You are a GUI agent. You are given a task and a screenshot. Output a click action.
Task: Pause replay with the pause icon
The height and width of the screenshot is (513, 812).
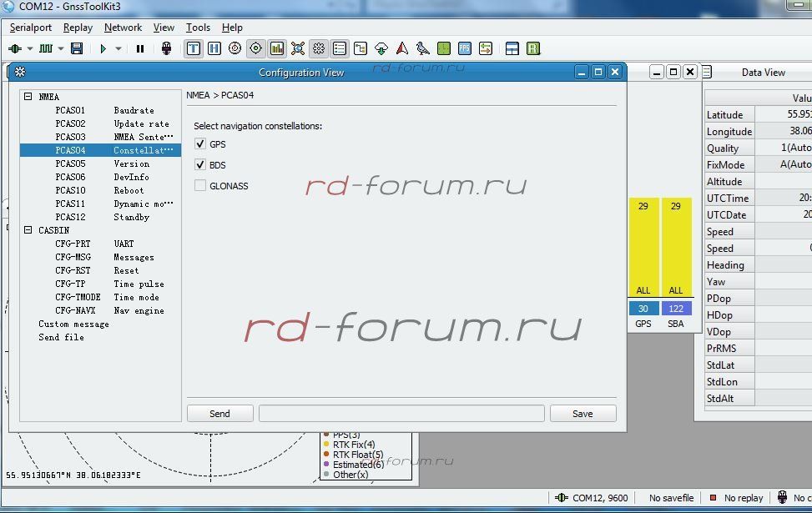tap(140, 49)
